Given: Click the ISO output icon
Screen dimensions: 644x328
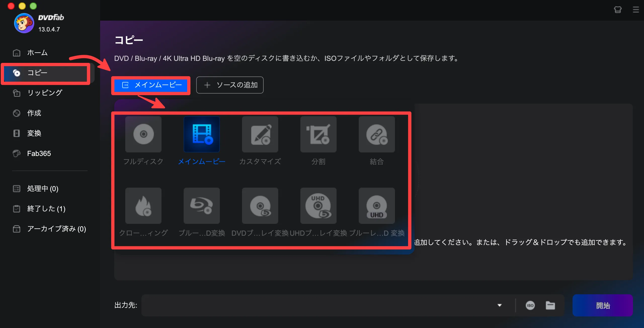Looking at the screenshot, I should click(530, 305).
